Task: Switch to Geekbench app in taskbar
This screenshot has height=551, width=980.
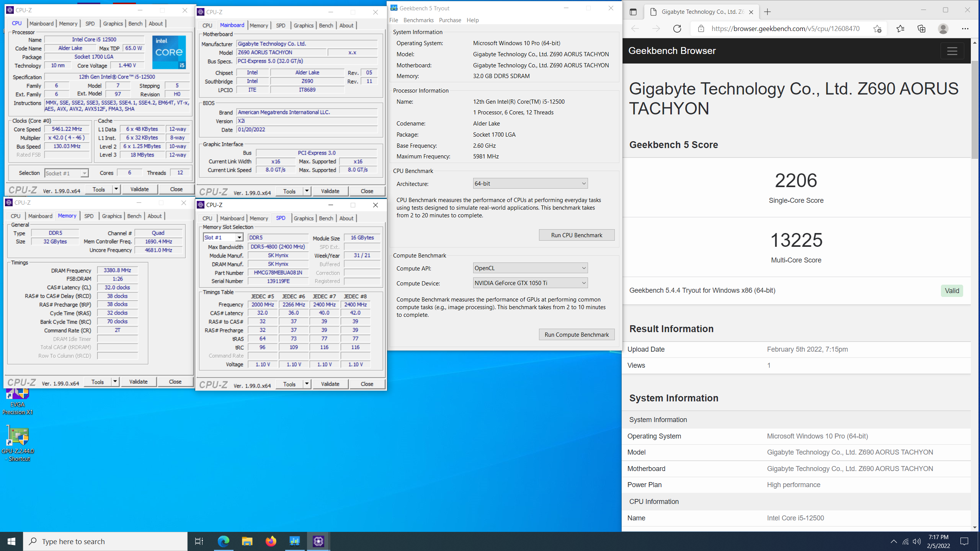Action: (x=294, y=541)
